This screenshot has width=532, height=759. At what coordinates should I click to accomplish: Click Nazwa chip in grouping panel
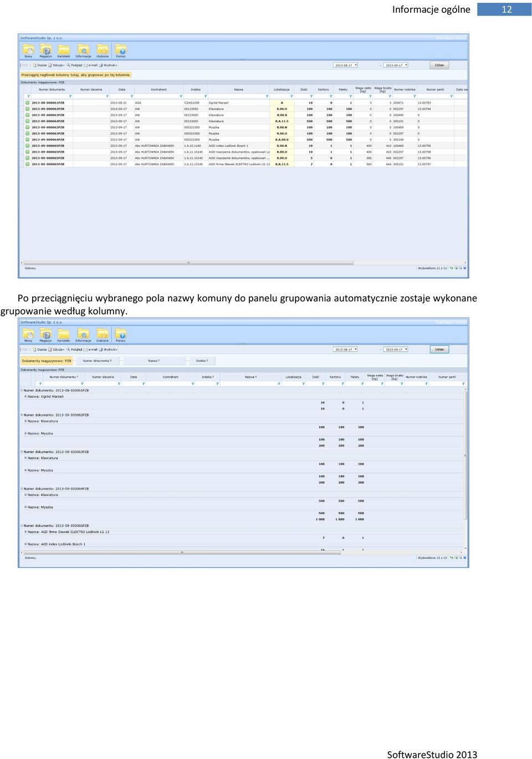154,361
